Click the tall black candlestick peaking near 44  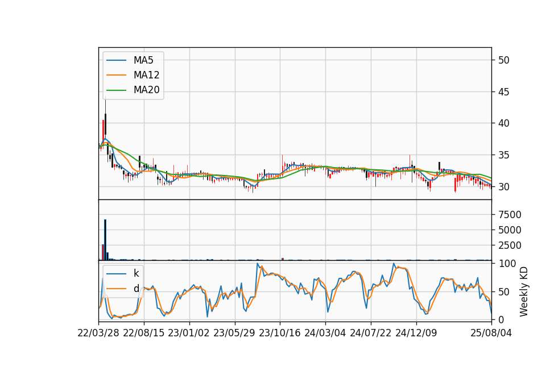tap(106, 124)
